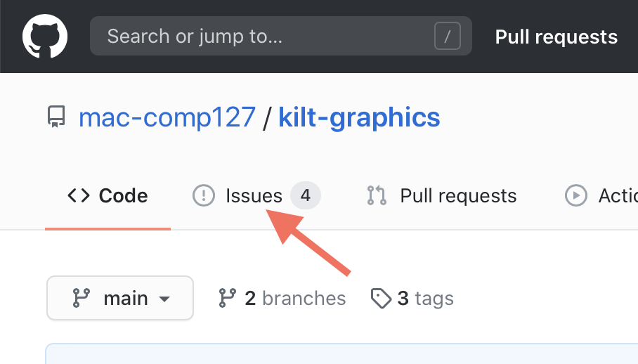Click the Issues circle-exclamation icon
The width and height of the screenshot is (638, 364).
204,195
